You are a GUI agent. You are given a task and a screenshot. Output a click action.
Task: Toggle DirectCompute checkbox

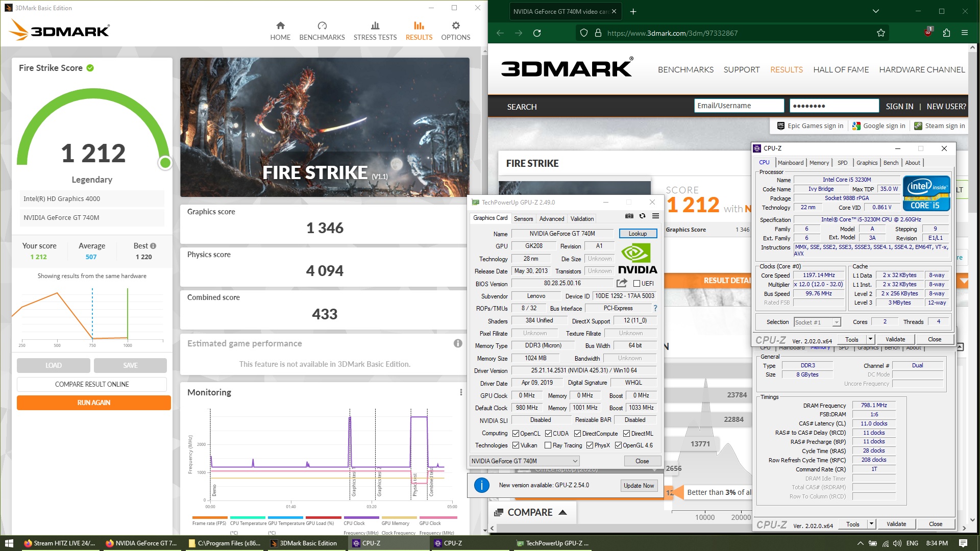577,434
